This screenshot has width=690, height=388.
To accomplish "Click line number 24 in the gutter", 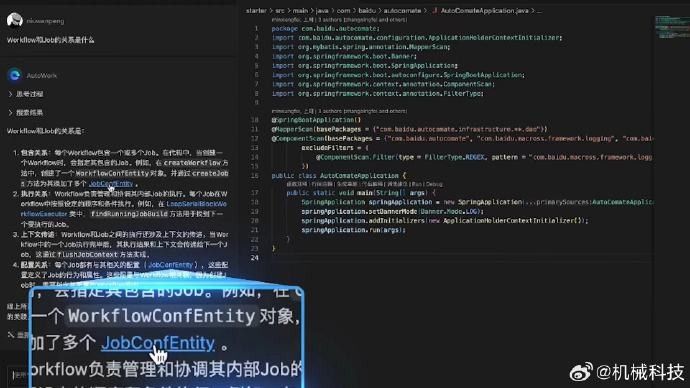I will [x=255, y=258].
